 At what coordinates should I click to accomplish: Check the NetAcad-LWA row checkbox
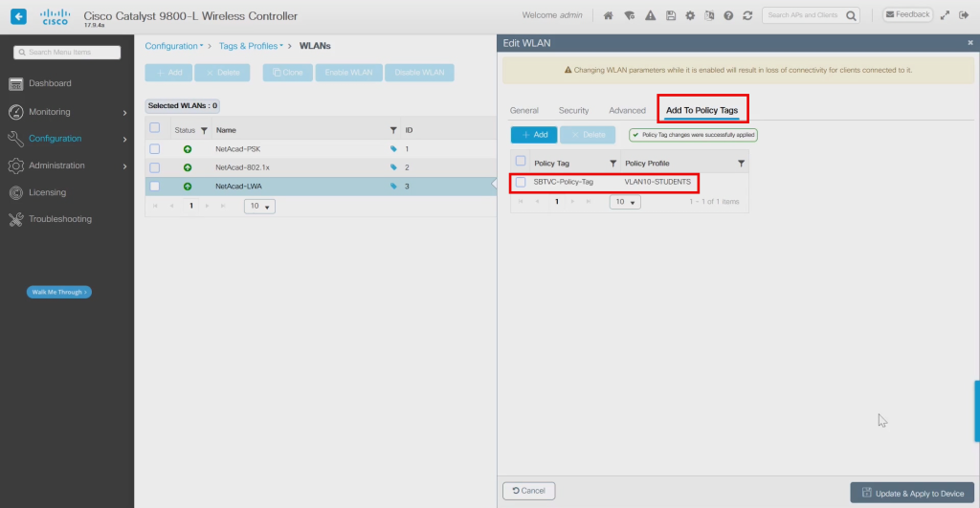pyautogui.click(x=154, y=187)
